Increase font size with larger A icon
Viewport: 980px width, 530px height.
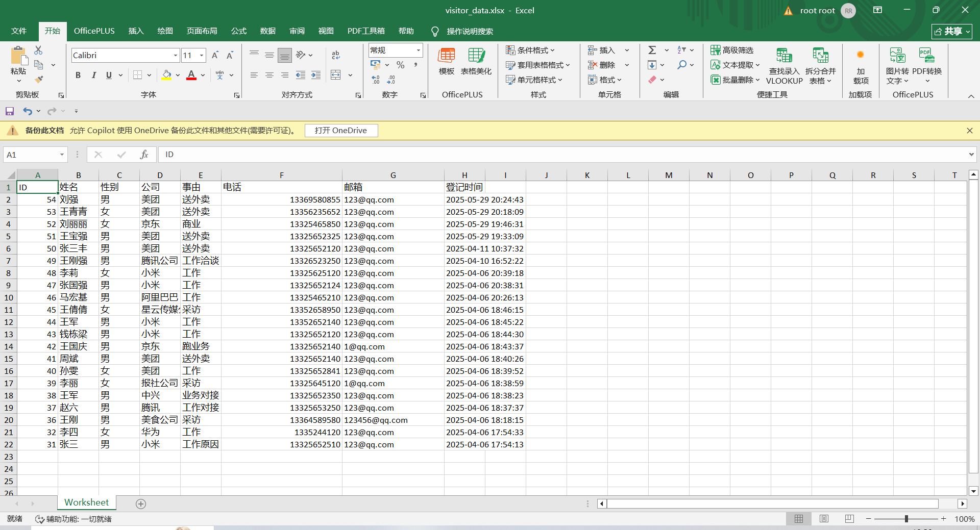click(x=215, y=55)
